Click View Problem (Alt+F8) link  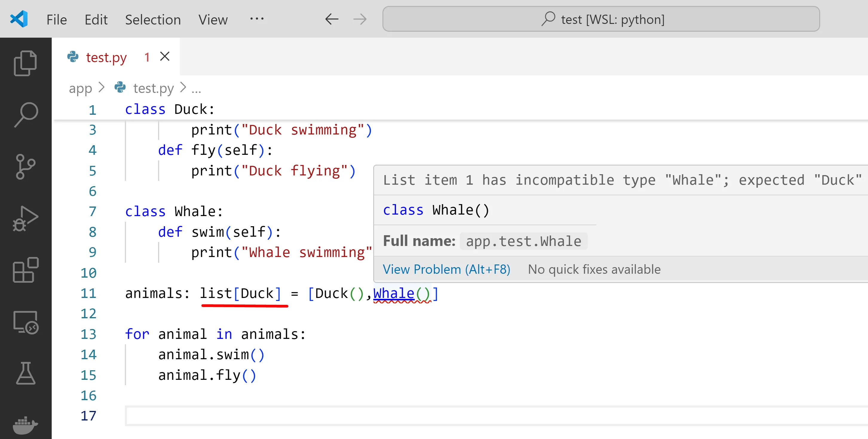tap(446, 269)
